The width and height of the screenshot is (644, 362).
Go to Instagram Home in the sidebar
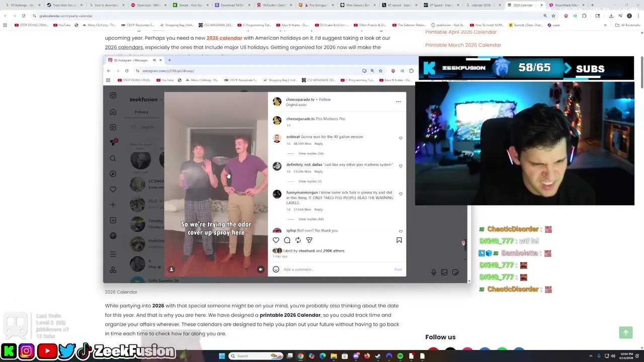tap(113, 112)
